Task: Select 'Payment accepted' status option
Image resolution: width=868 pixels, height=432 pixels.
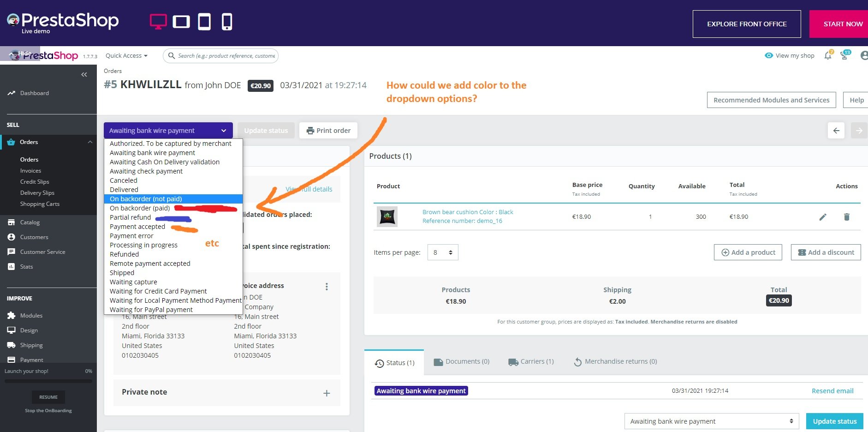Action: tap(173, 227)
